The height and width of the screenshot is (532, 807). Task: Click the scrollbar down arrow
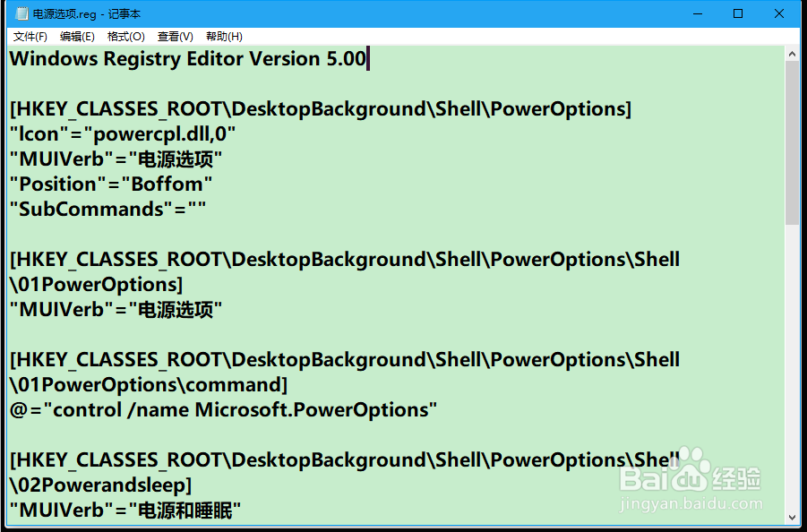coord(792,518)
